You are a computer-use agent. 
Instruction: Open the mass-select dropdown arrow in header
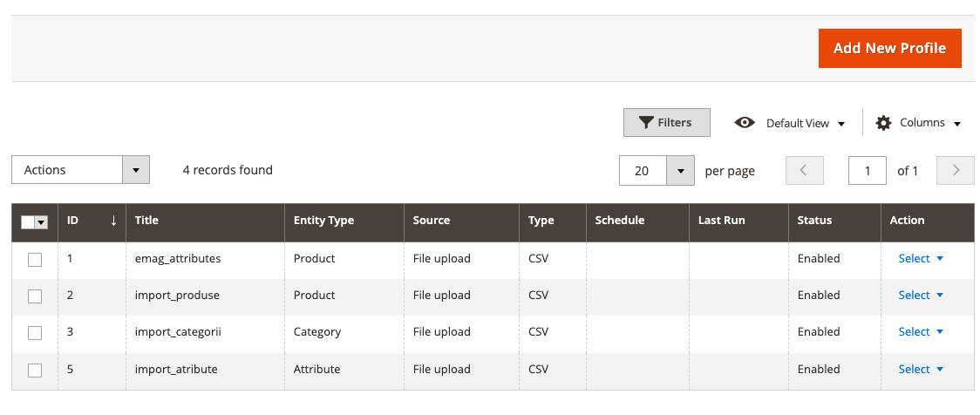pyautogui.click(x=41, y=221)
